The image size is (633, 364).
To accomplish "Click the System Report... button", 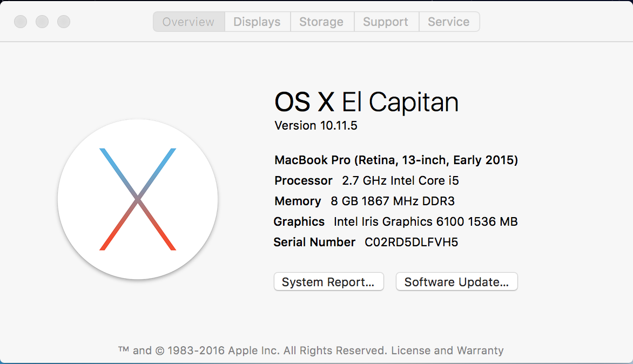I will pyautogui.click(x=328, y=282).
